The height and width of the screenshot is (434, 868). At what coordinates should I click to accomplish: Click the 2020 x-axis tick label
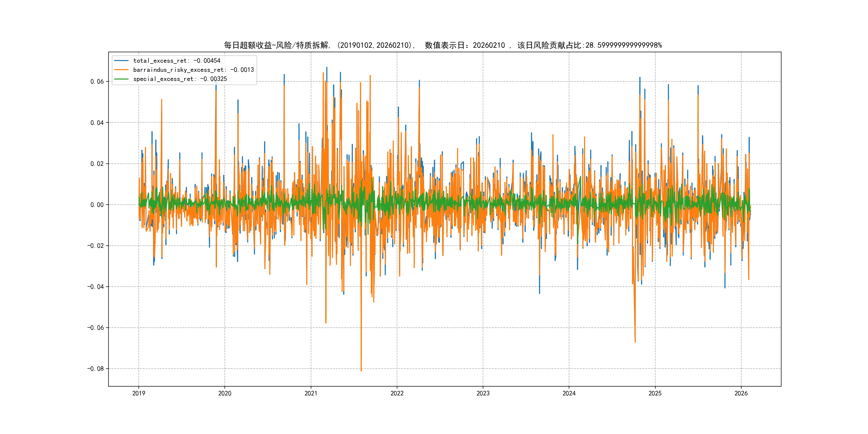point(225,393)
